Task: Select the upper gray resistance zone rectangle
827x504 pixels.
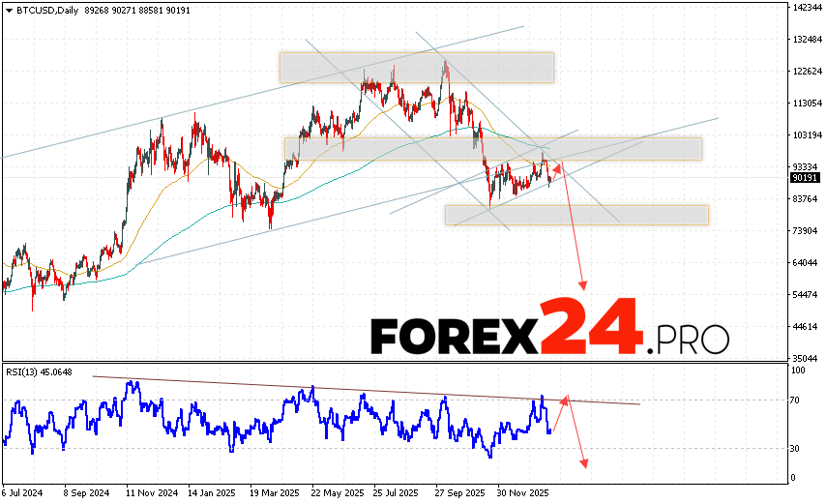Action: click(x=416, y=67)
